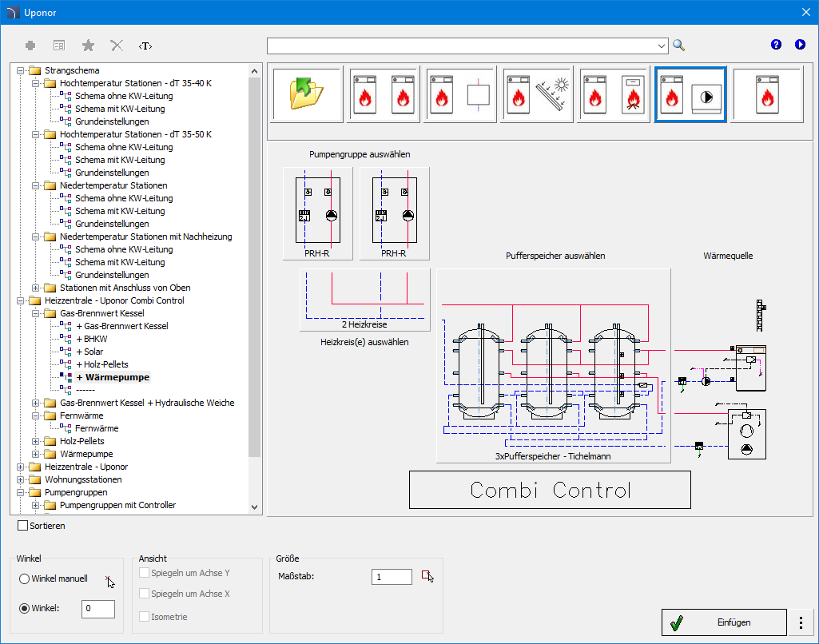Viewport: 819px width, 644px height.
Task: Click the text <T> toolbar icon
Action: click(x=145, y=46)
